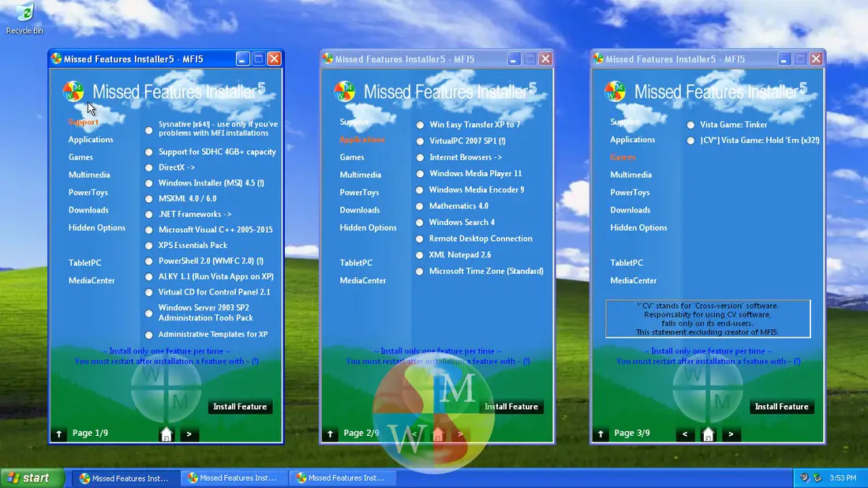Select Synaptive (x64) radio option

pos(149,131)
